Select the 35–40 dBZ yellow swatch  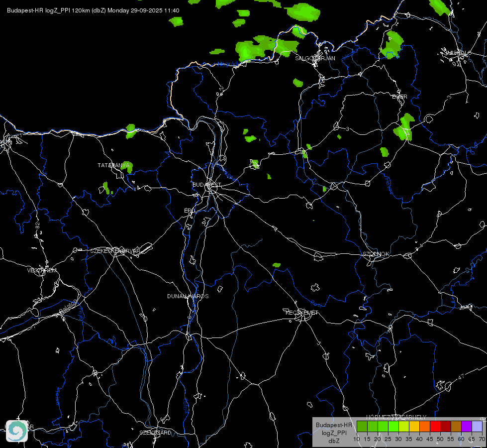point(414,427)
